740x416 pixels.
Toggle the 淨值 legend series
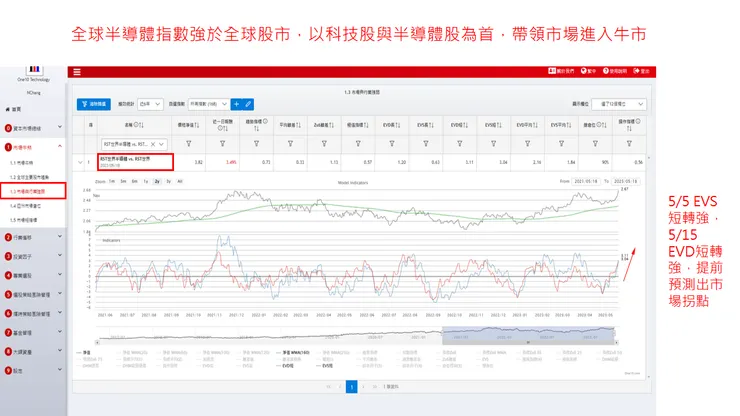[x=84, y=353]
